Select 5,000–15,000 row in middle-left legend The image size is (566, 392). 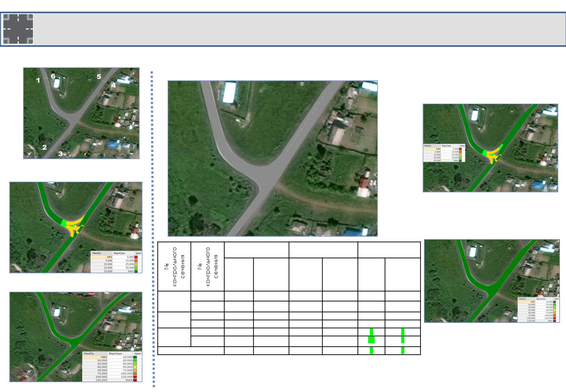tap(116, 261)
